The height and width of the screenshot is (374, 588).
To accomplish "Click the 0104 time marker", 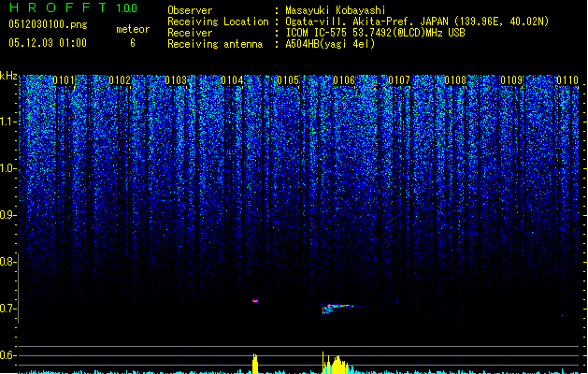I will pos(232,80).
